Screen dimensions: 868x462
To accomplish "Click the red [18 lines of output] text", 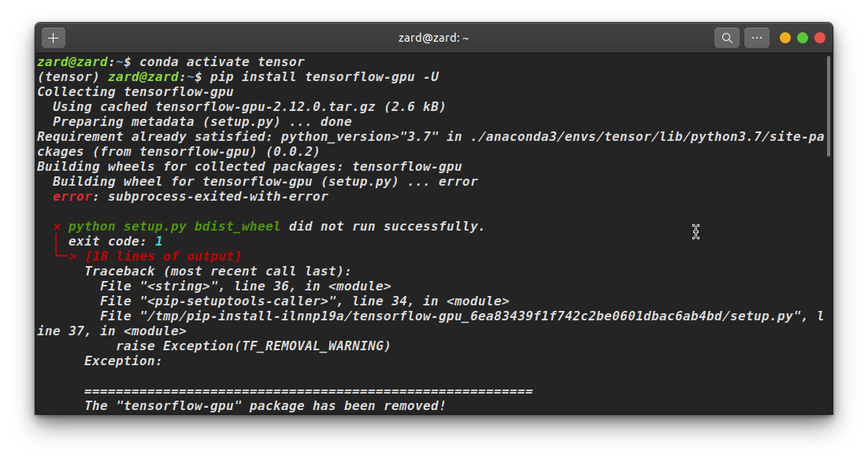I will click(x=163, y=256).
